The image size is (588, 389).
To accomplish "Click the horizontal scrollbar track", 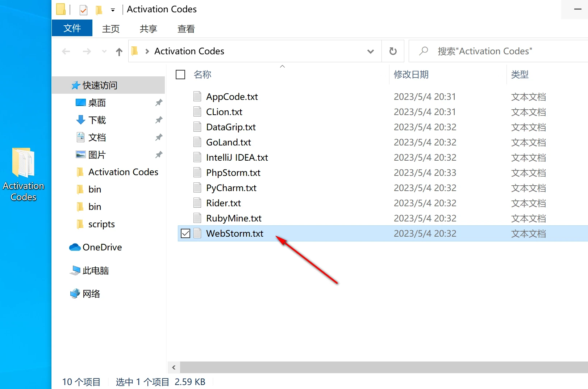I will click(x=384, y=367).
